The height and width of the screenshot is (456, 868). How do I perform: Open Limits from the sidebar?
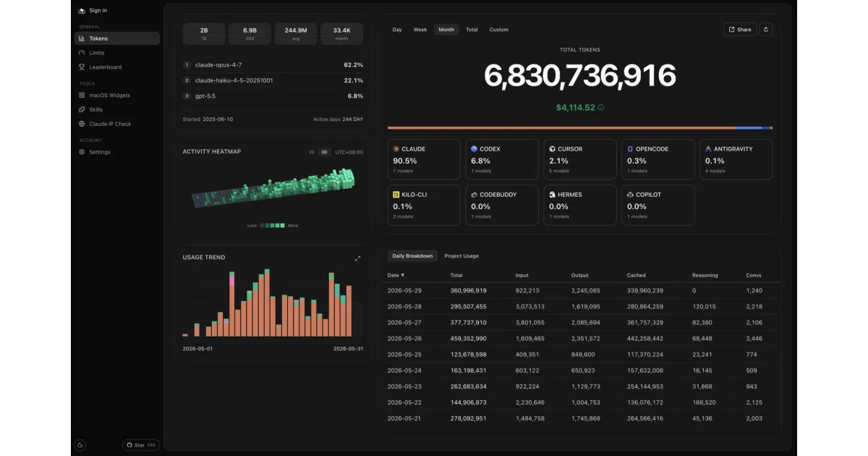(117, 53)
